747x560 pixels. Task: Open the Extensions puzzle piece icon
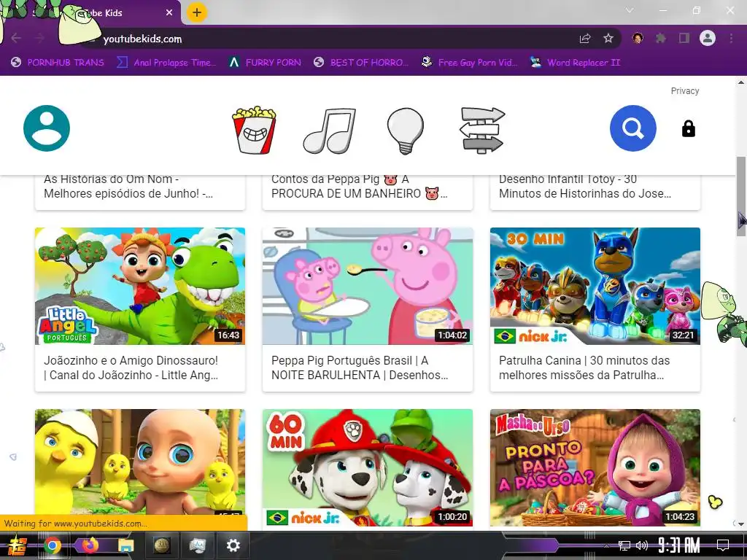pos(660,38)
